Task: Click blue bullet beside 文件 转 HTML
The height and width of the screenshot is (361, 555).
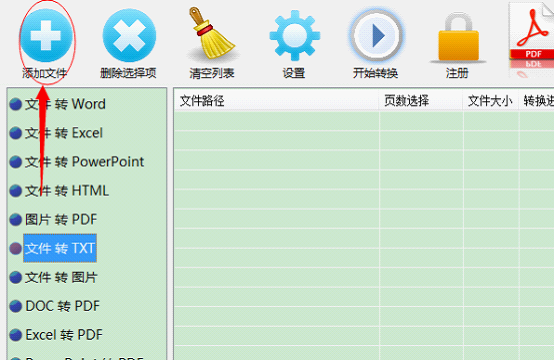Action: tap(16, 191)
